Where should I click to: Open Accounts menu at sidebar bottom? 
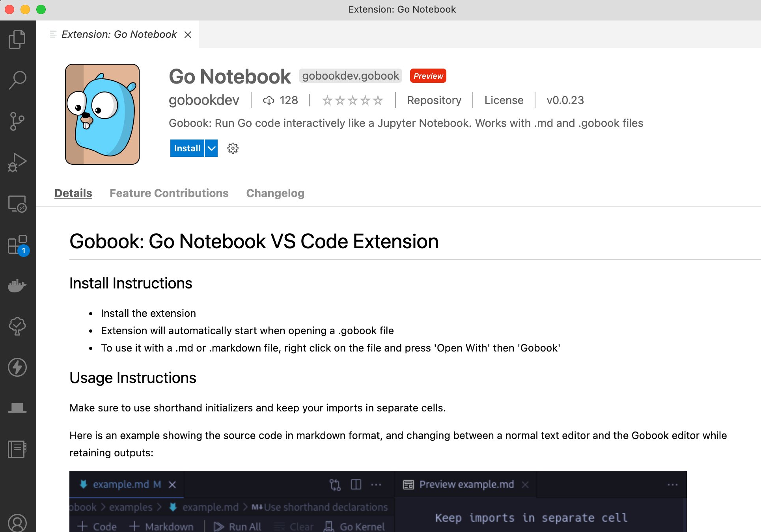coord(17,523)
